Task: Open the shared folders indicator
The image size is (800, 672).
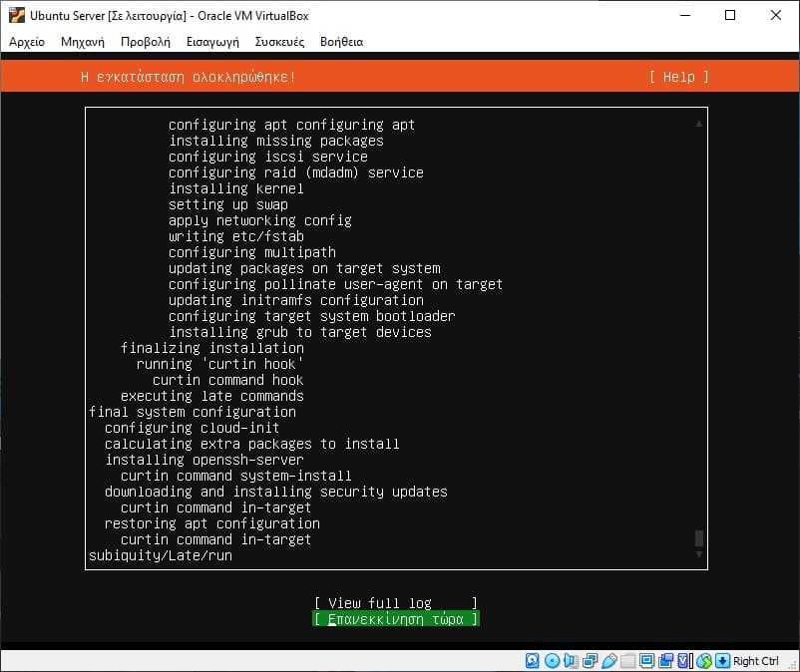Action: [628, 661]
